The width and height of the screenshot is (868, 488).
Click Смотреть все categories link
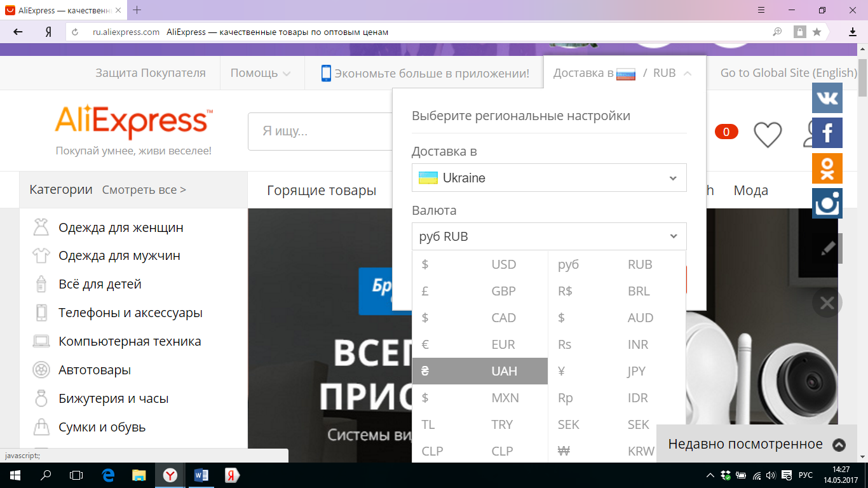coord(144,190)
